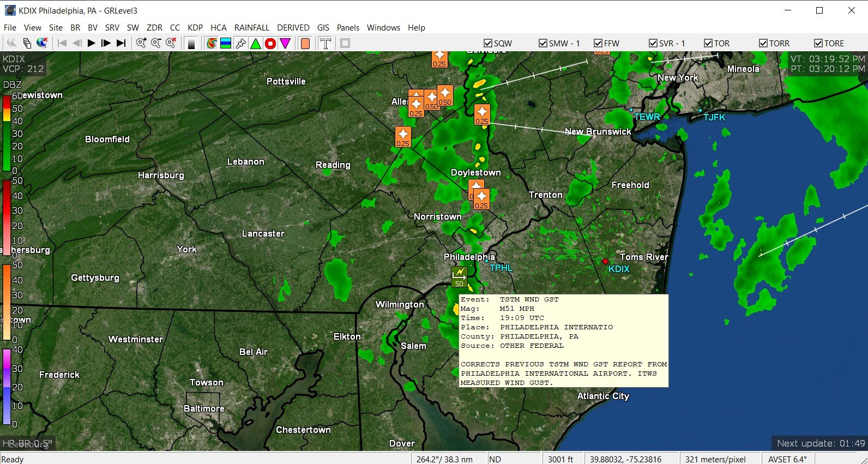Click the TPHL terminal radar label
The height and width of the screenshot is (464, 868).
click(501, 268)
